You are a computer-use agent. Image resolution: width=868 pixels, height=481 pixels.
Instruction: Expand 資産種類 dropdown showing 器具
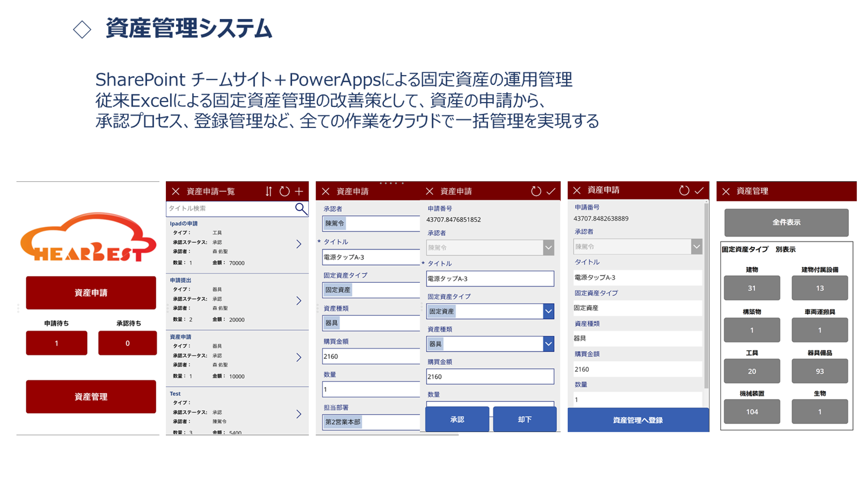pyautogui.click(x=548, y=344)
